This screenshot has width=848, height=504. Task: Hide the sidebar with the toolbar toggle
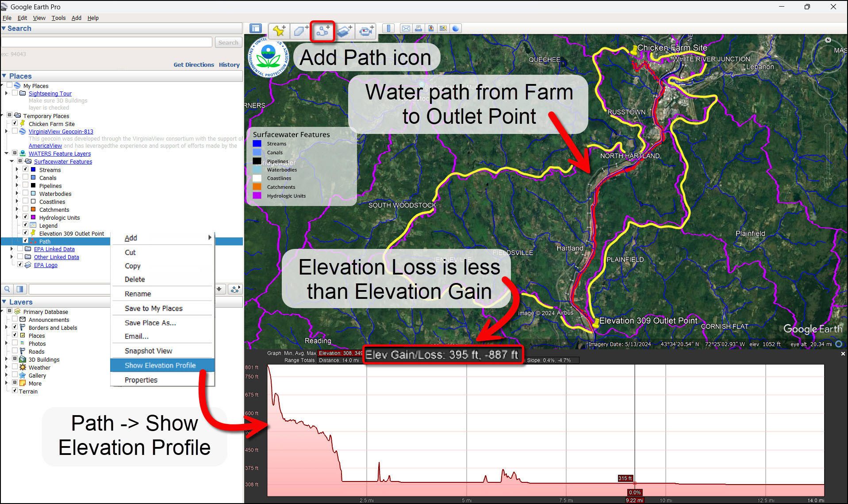coord(256,29)
